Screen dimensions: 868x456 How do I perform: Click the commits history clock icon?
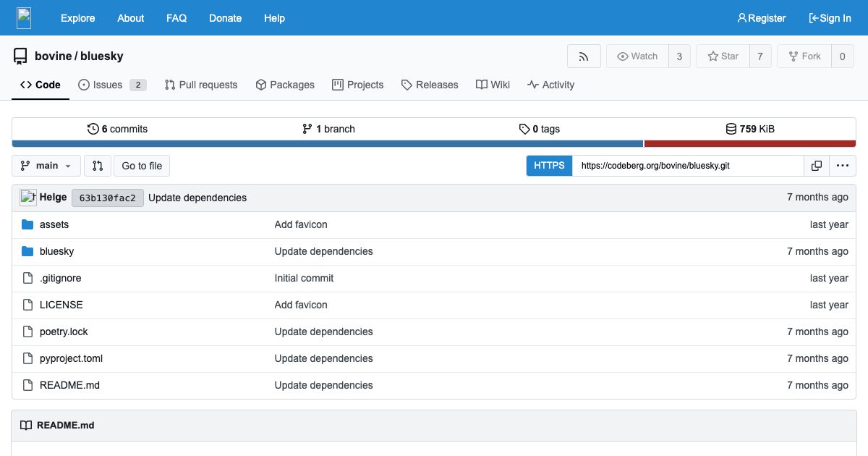(93, 128)
